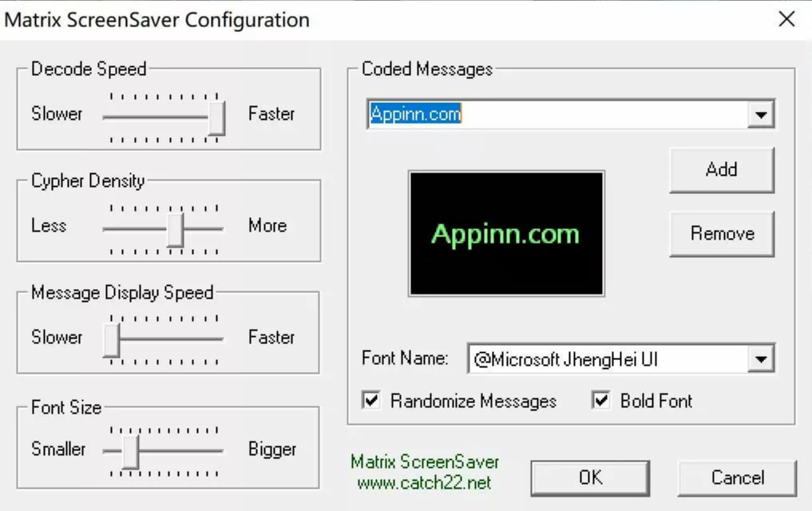
Task: Open the Font Name dropdown arrow
Action: (x=761, y=360)
